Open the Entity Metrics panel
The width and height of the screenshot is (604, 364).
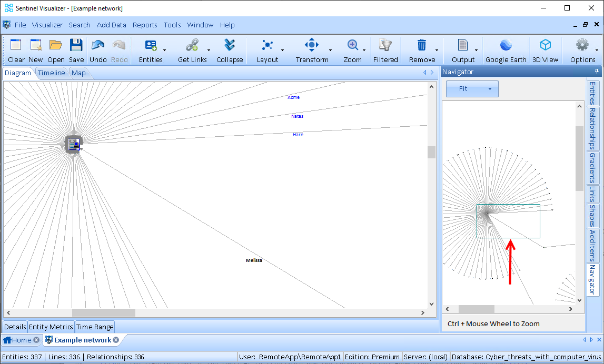point(51,327)
